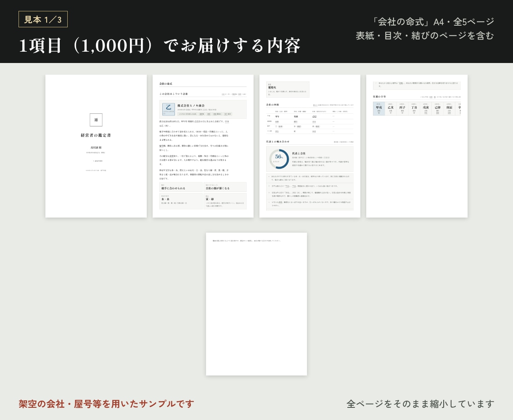513x420 pixels.
Task: Click the headline 1項目（1,000円）でお届けする内容
Action: [x=160, y=46]
